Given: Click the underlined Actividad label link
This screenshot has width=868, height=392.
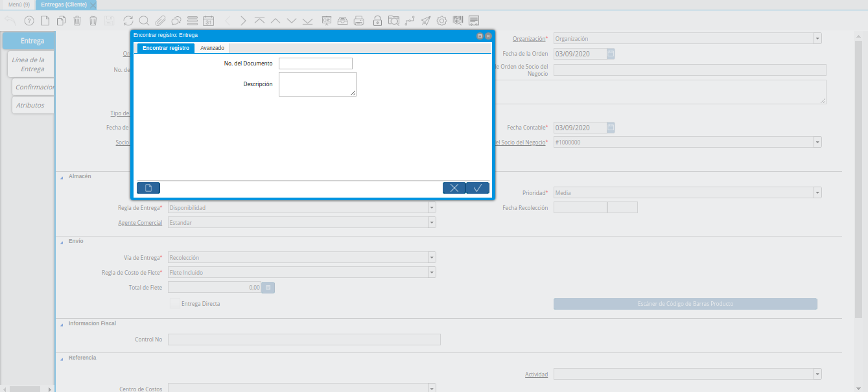Looking at the screenshot, I should click(536, 375).
